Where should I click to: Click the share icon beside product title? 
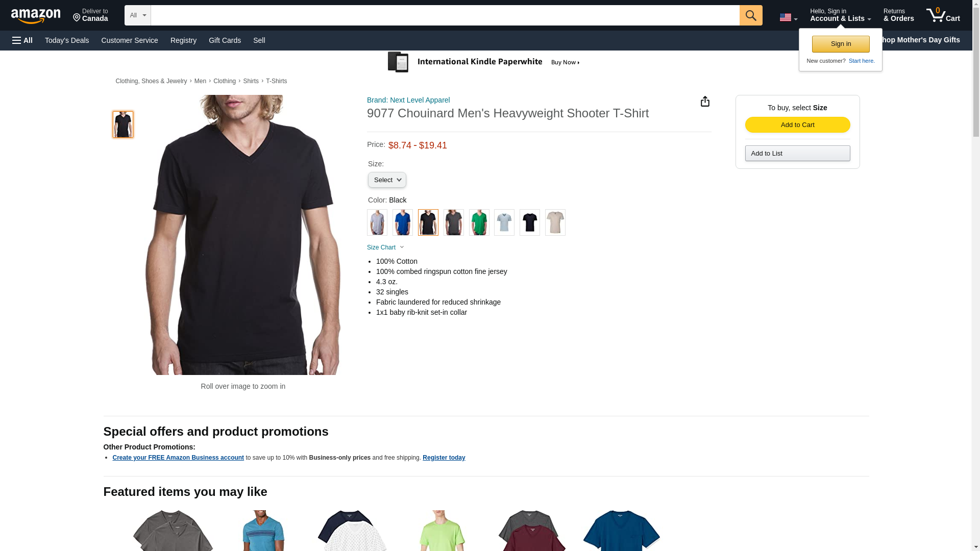click(x=705, y=102)
